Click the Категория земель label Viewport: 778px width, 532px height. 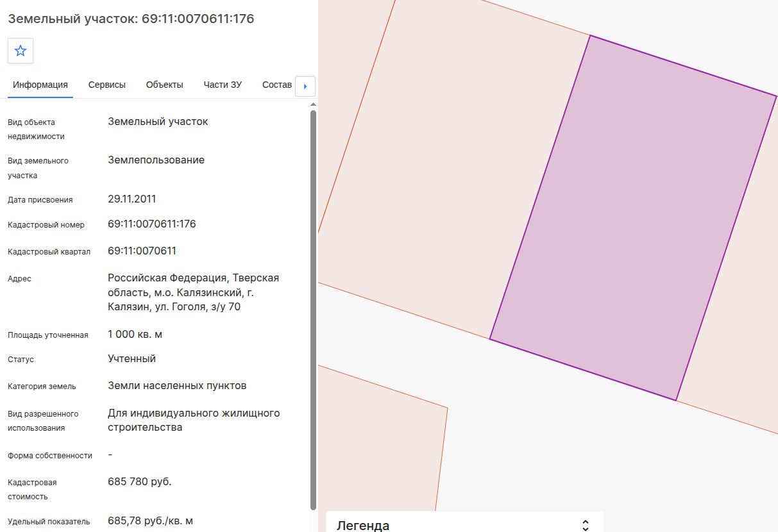click(x=42, y=387)
